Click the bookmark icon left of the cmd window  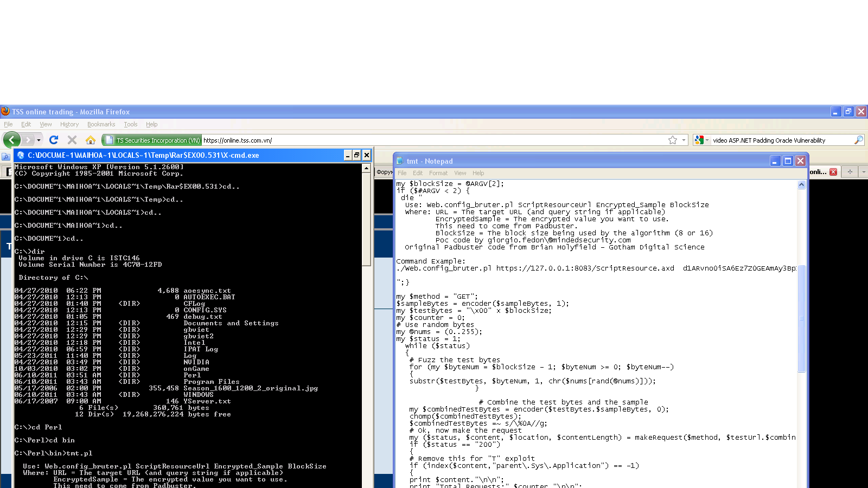pos(6,156)
